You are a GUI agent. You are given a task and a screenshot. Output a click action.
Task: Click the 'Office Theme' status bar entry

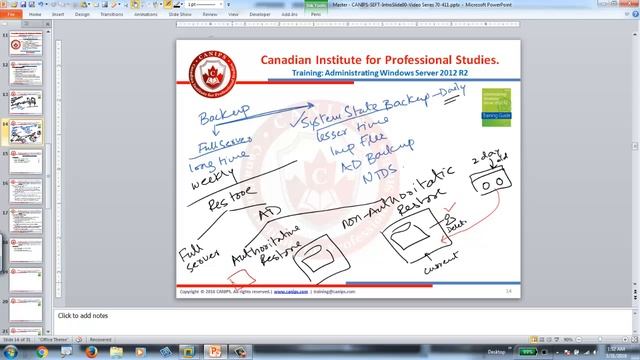[54, 340]
